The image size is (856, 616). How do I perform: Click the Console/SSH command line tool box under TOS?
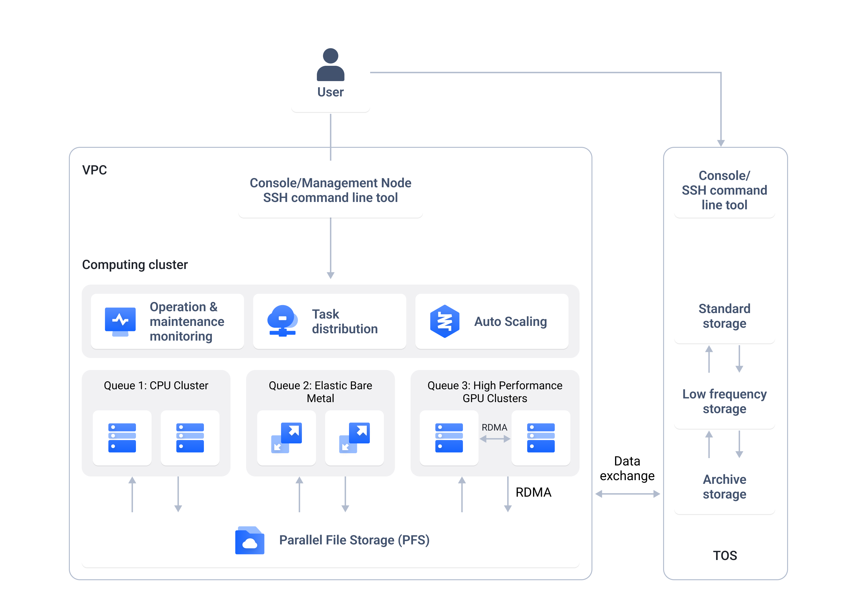coord(724,190)
